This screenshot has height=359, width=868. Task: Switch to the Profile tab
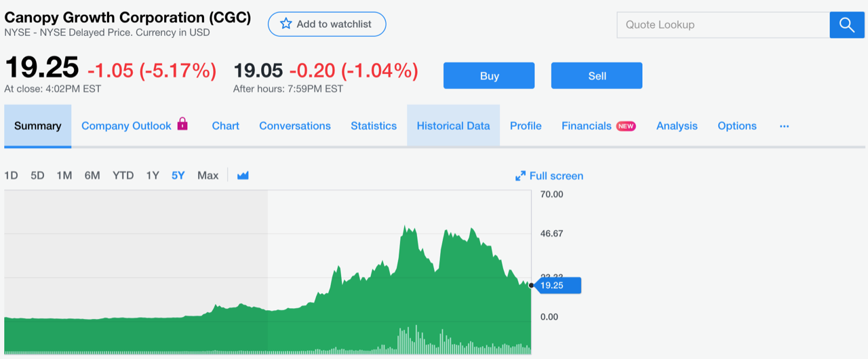point(526,126)
